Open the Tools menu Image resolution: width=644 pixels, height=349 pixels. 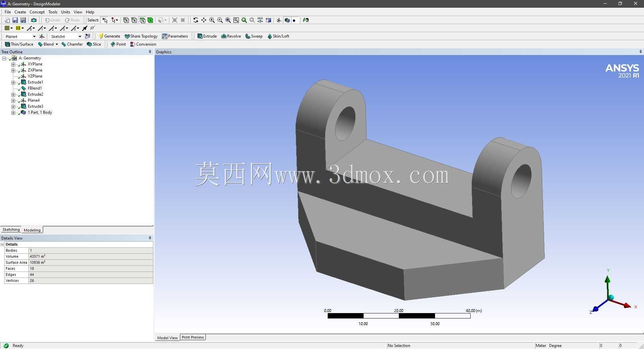(x=53, y=12)
